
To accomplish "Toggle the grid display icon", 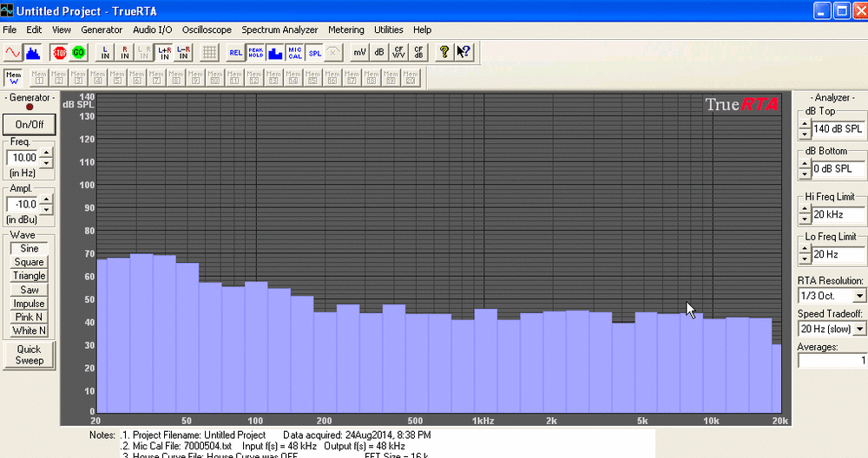I will [209, 53].
